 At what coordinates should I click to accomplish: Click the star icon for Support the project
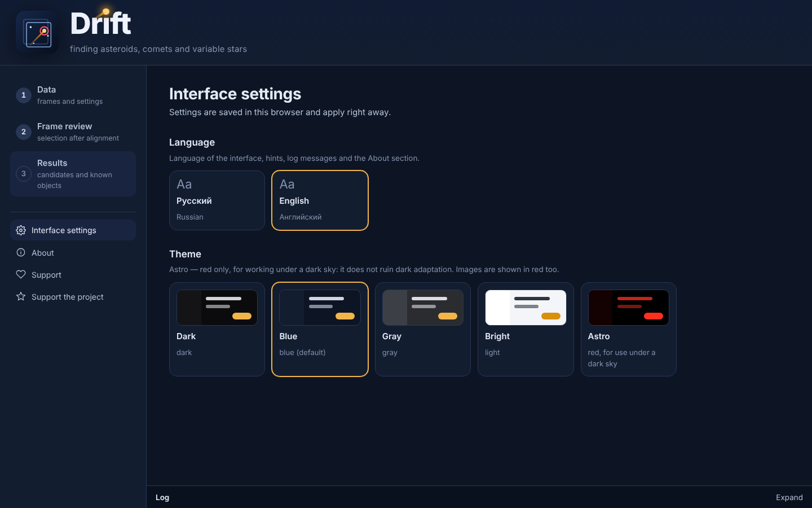pyautogui.click(x=21, y=296)
